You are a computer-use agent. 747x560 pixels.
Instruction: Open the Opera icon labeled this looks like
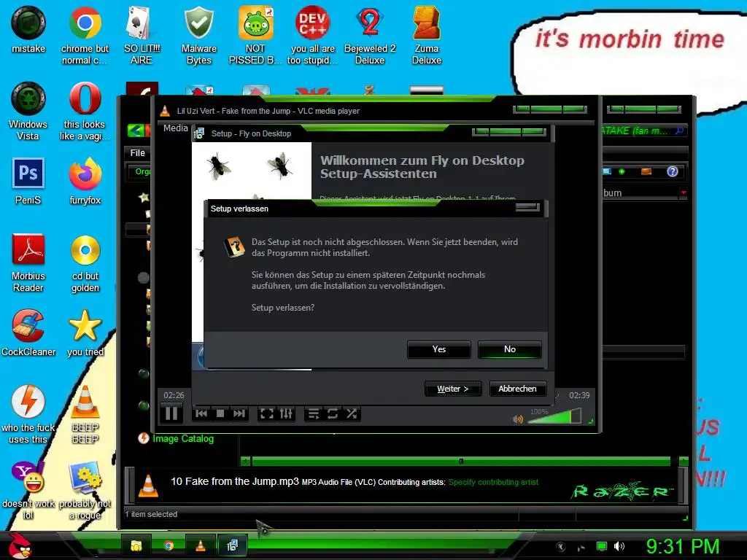[x=85, y=112]
